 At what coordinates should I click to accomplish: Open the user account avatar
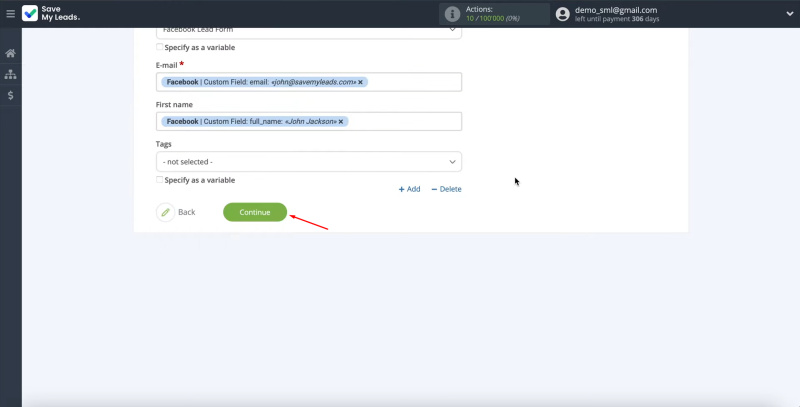pyautogui.click(x=562, y=14)
